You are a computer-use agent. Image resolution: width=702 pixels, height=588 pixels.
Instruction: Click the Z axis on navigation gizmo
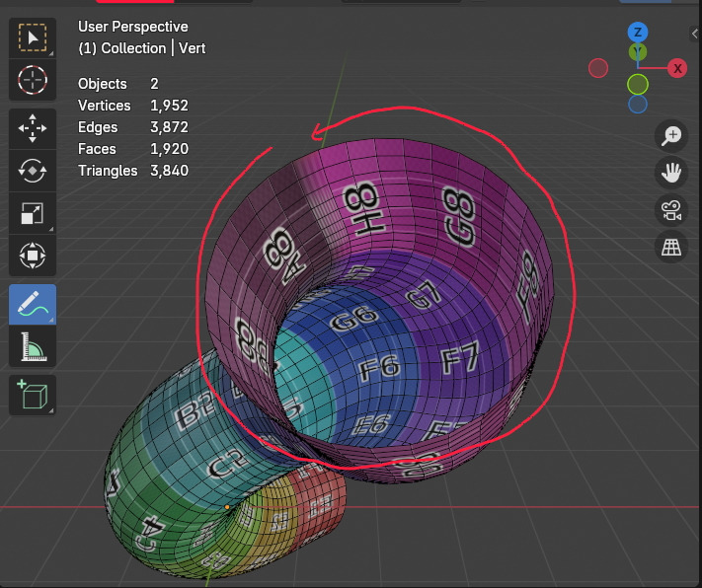638,33
